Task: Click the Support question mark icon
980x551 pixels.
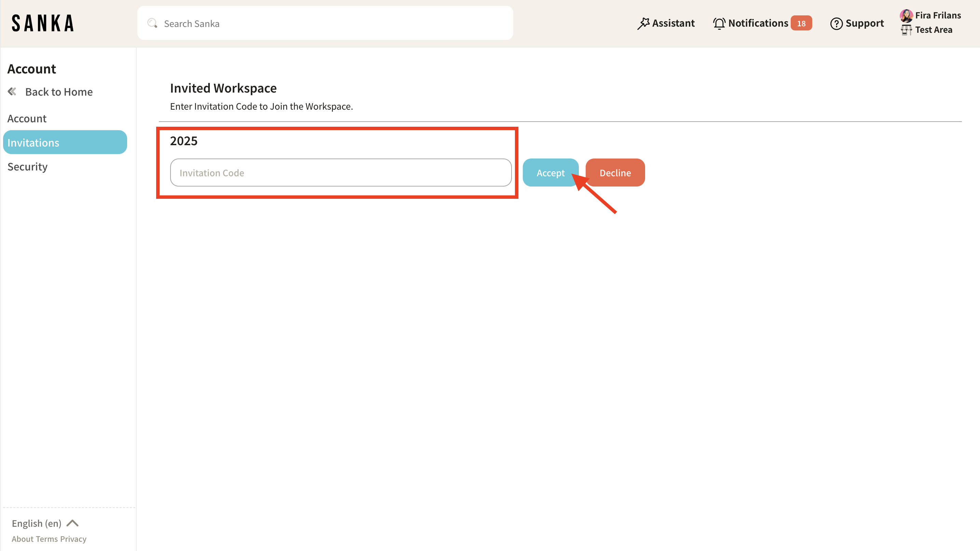Action: [x=836, y=24]
